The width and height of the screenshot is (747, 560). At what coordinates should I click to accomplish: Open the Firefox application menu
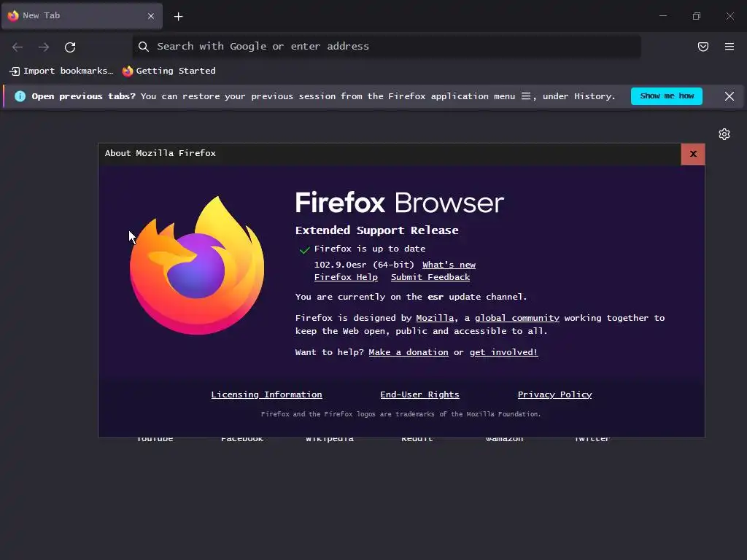(x=729, y=47)
